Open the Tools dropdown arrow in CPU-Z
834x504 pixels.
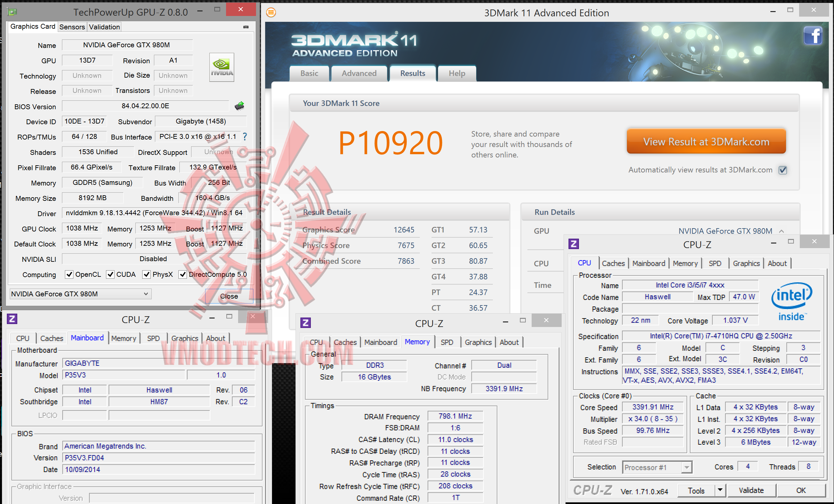coord(720,490)
